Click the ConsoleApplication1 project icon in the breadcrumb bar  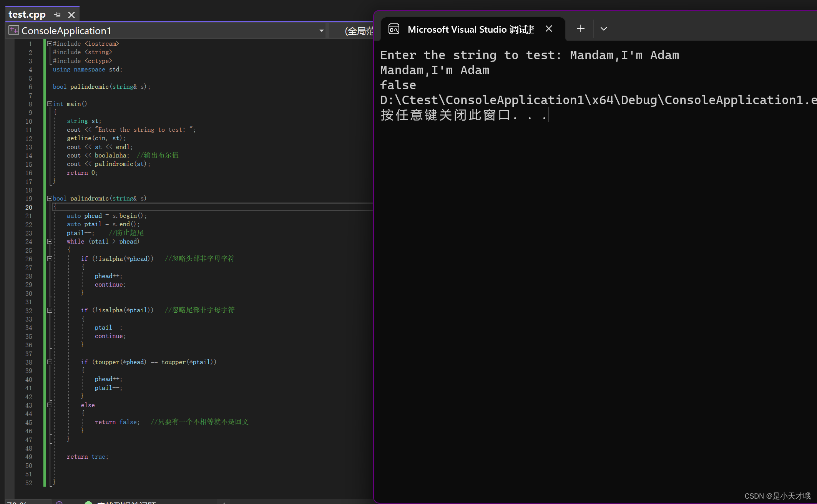(13, 30)
